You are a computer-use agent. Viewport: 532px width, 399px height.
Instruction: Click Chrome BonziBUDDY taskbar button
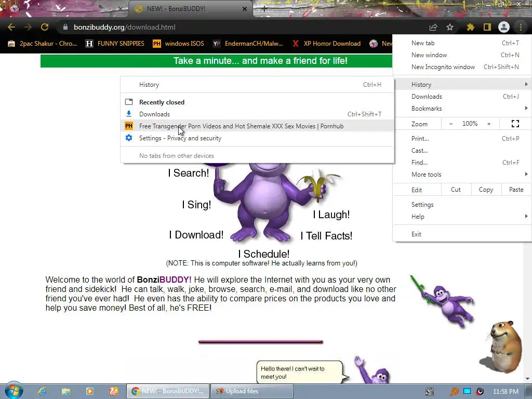click(168, 391)
